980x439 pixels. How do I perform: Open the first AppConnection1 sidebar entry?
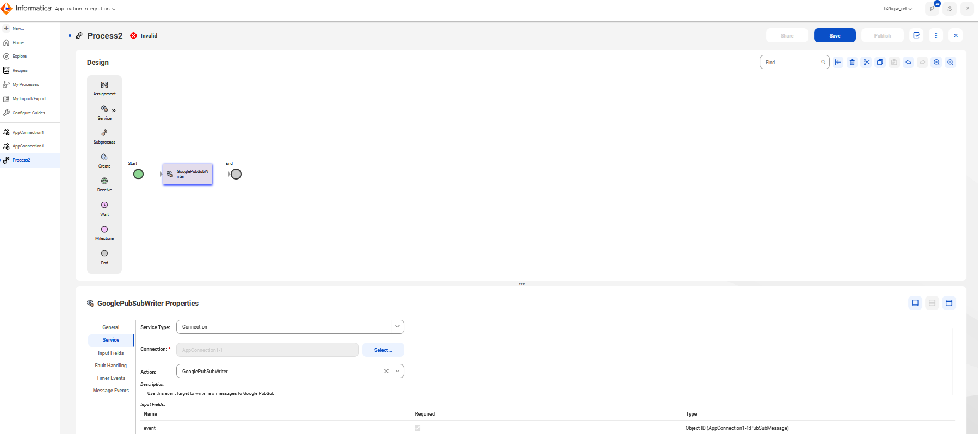pos(28,132)
